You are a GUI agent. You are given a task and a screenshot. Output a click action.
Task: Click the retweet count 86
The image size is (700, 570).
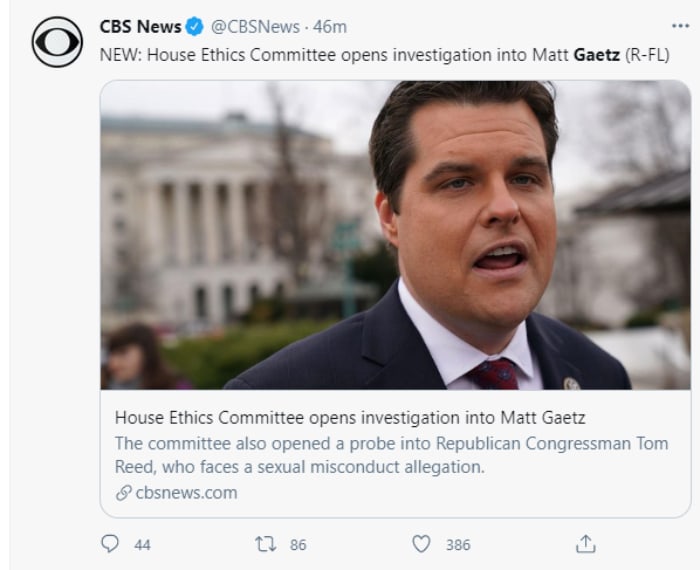pyautogui.click(x=297, y=544)
